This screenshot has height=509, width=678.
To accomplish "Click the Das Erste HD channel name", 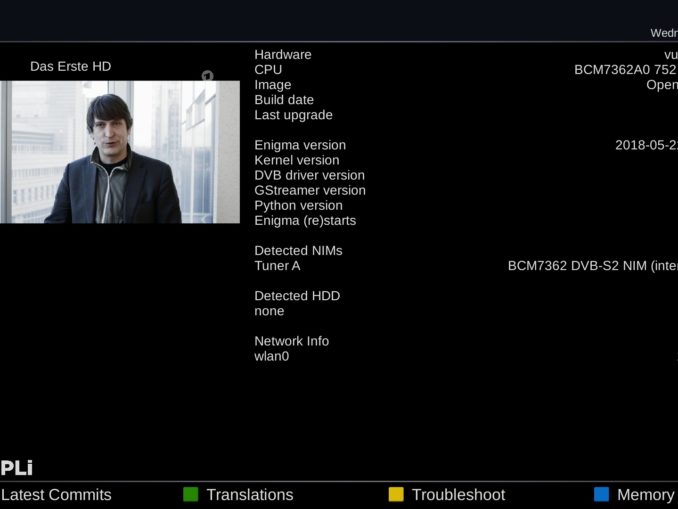I will 70,66.
